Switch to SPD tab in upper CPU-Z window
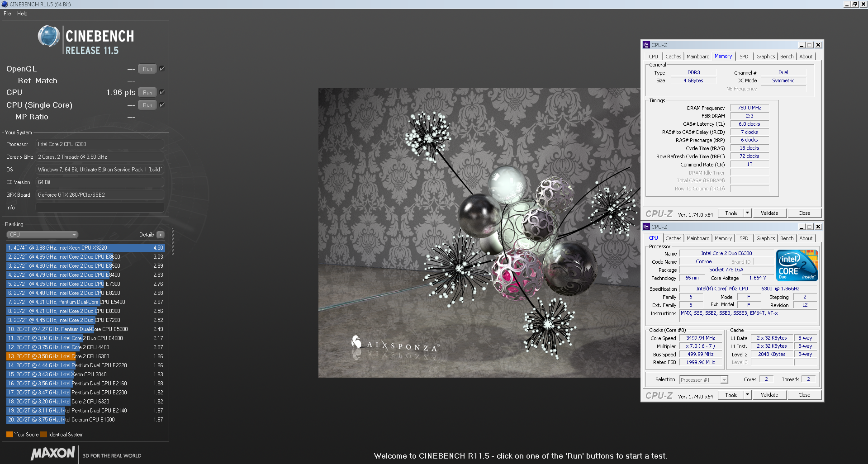Screen dimensions: 868x464 coord(744,57)
